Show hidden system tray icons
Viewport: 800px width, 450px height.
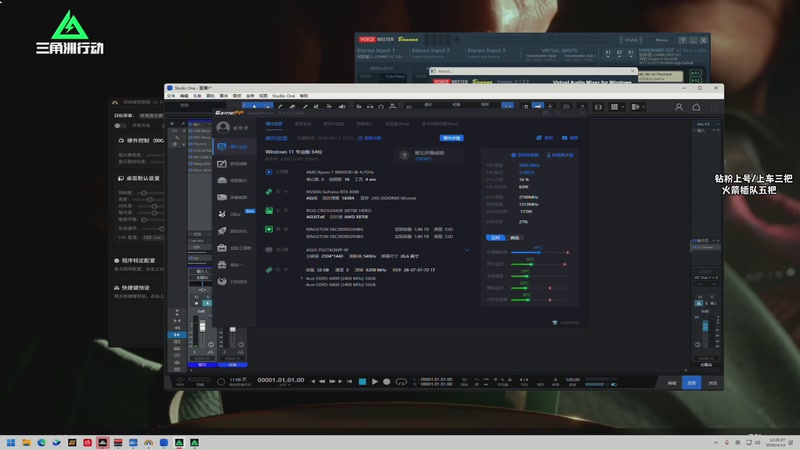point(715,442)
